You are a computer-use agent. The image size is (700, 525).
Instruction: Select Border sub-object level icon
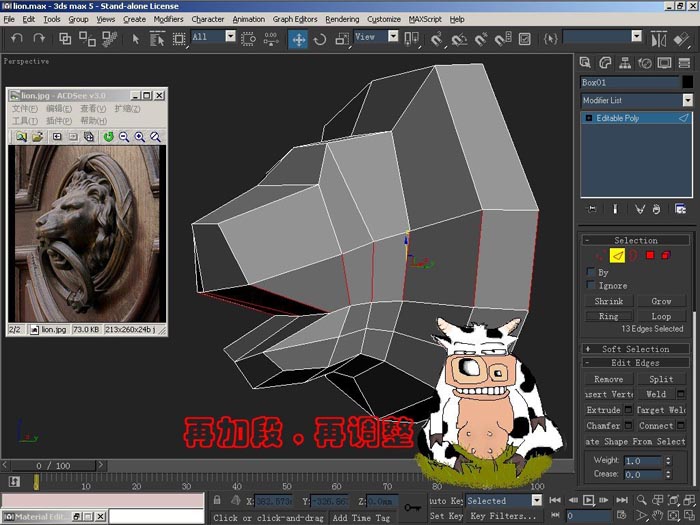(x=633, y=255)
